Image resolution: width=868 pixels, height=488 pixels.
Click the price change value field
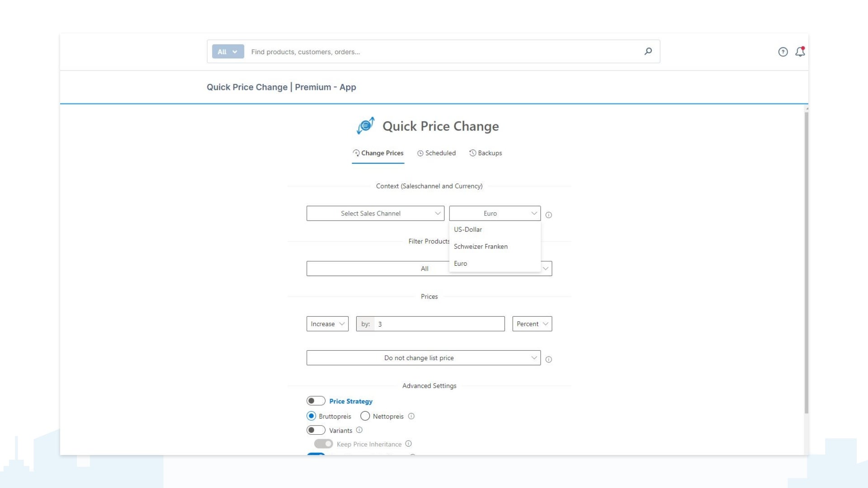click(430, 324)
